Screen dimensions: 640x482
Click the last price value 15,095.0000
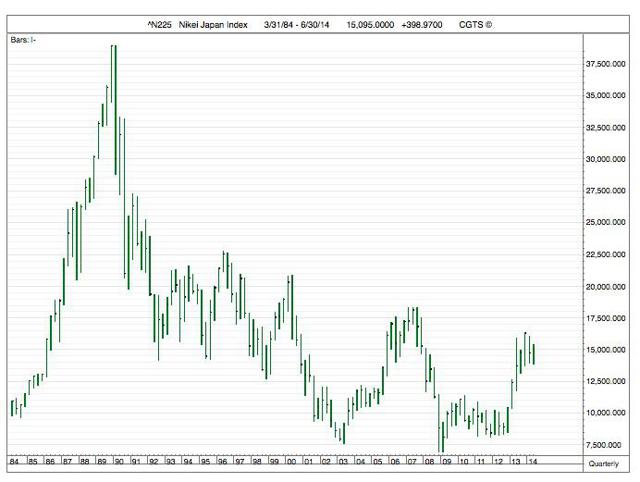point(370,25)
